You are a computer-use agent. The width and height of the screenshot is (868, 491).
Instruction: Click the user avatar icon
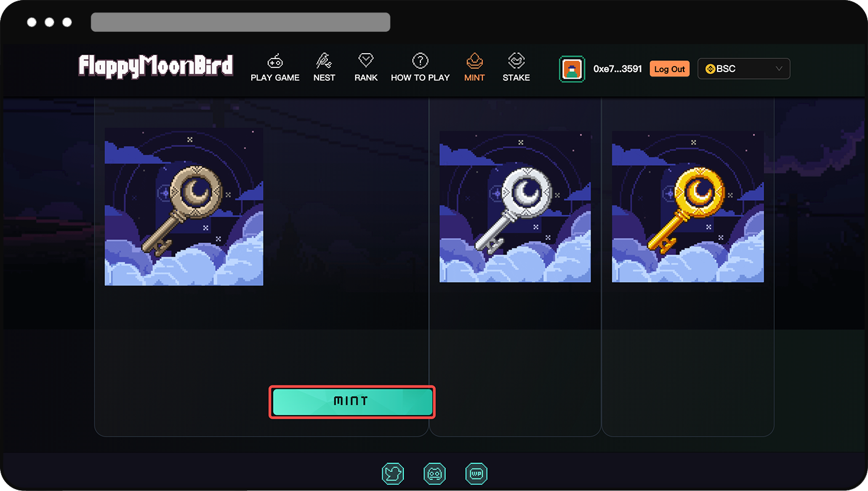click(571, 69)
